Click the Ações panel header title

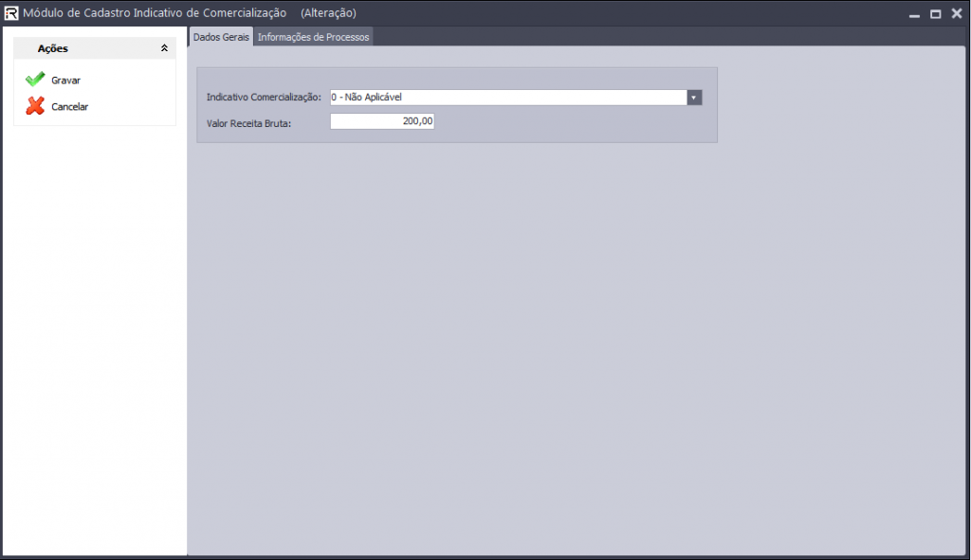53,48
